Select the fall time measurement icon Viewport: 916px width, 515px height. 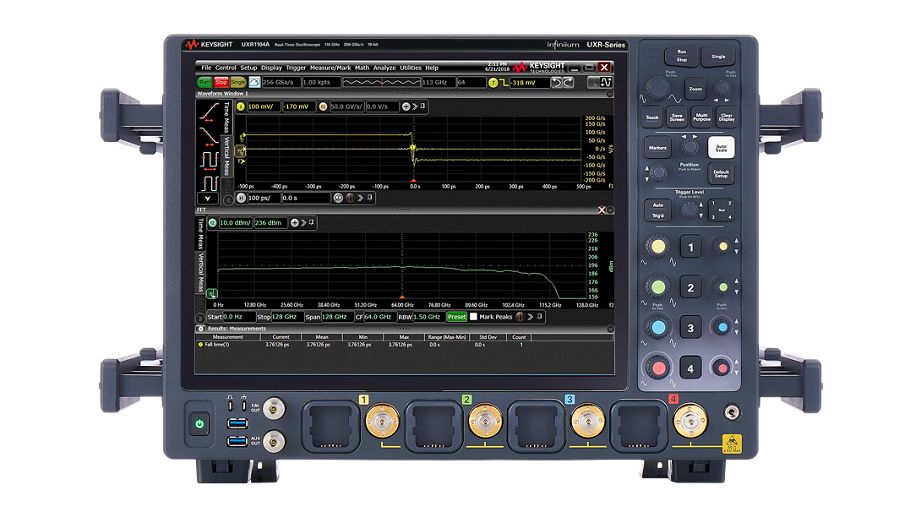[209, 137]
